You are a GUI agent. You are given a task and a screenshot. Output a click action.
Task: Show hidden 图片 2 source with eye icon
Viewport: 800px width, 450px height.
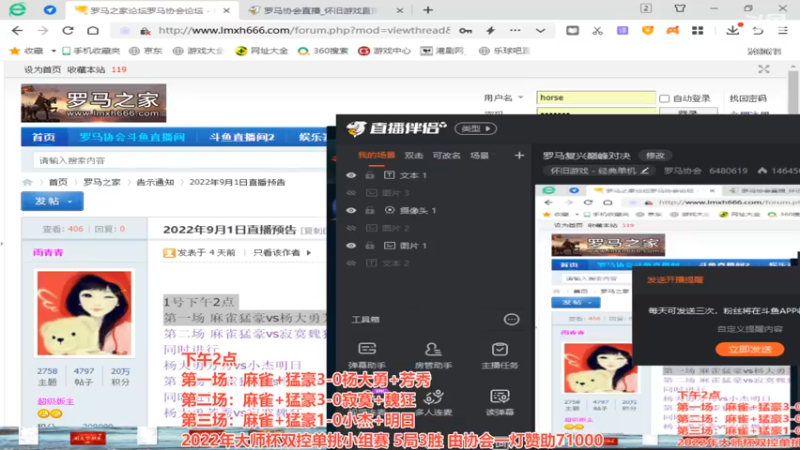(351, 228)
